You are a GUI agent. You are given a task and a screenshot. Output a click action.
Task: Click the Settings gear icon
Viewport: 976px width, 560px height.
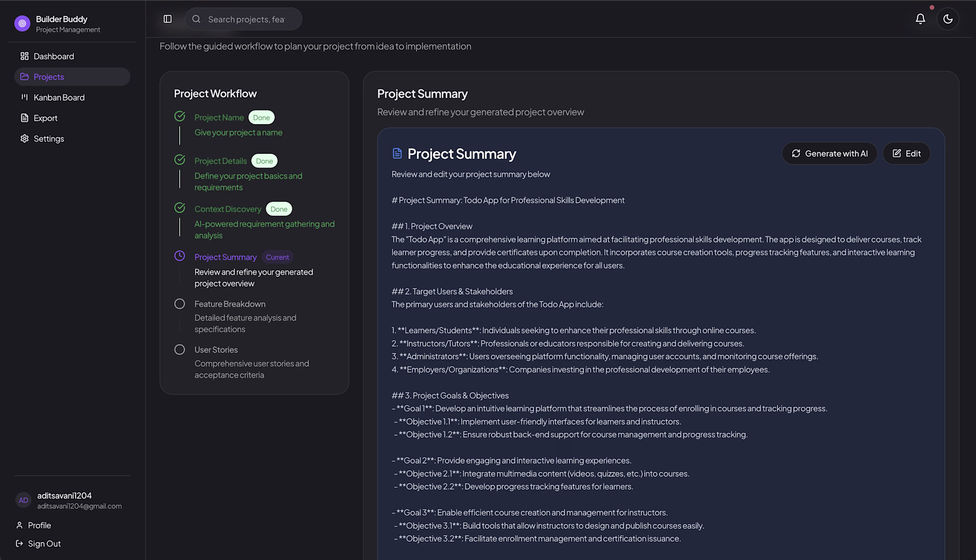pos(24,138)
